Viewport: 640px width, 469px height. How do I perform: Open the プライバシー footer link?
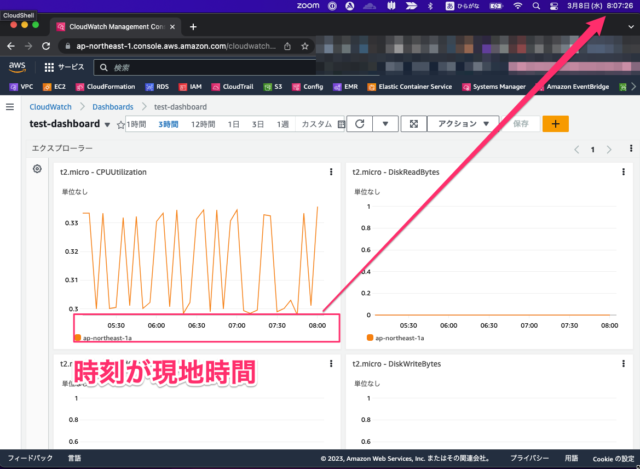point(529,458)
